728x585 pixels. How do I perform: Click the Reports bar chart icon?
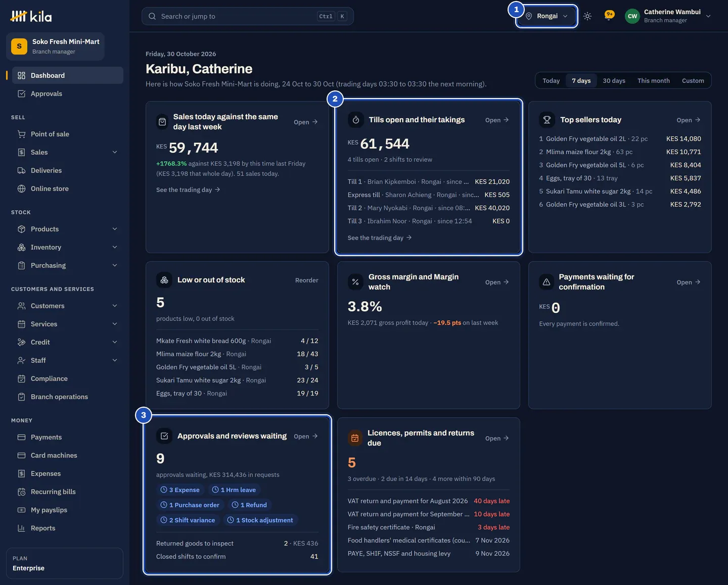(21, 528)
